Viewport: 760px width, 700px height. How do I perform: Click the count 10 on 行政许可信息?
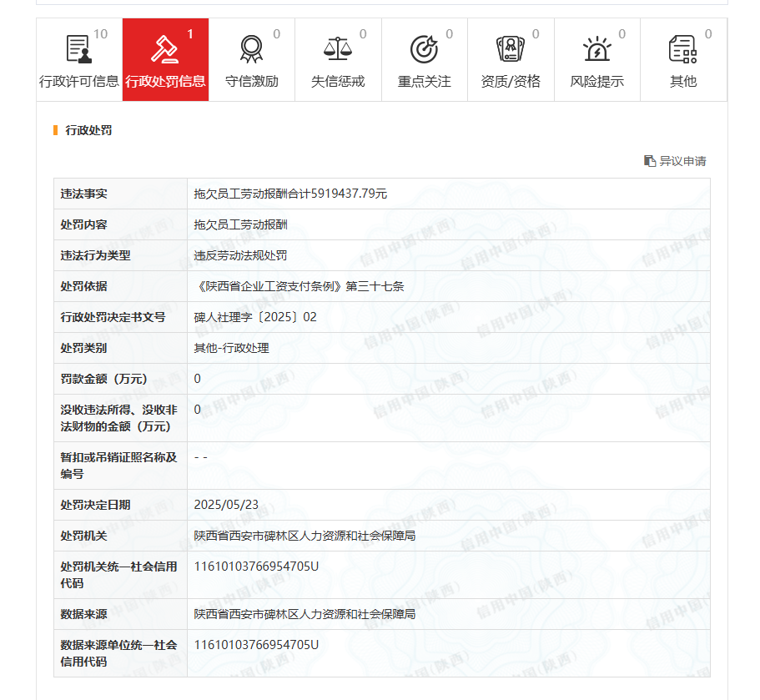pos(100,34)
